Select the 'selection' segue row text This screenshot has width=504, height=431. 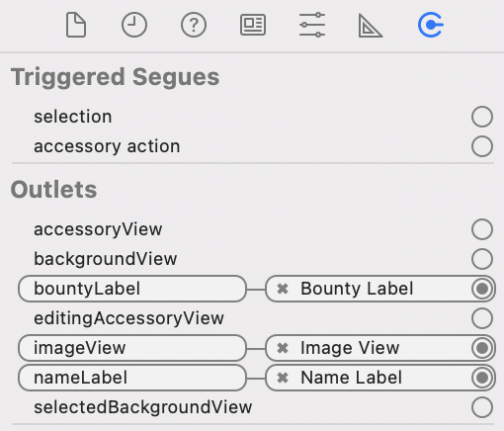[x=73, y=117]
